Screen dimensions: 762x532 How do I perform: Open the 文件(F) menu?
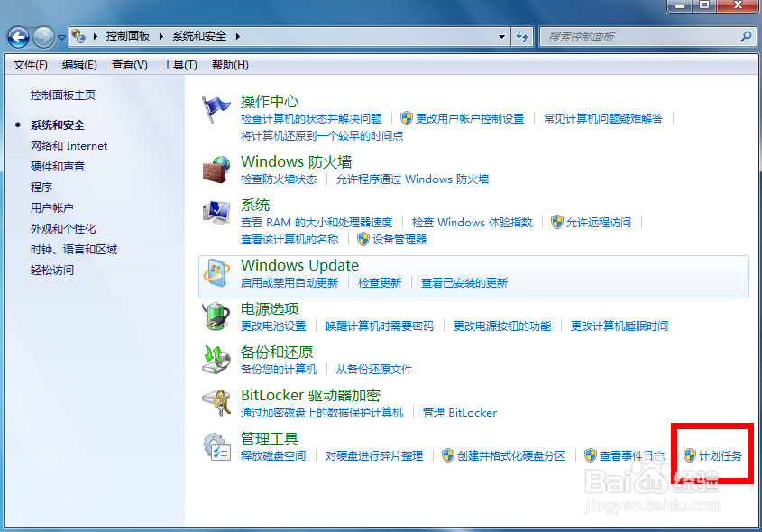pyautogui.click(x=30, y=65)
